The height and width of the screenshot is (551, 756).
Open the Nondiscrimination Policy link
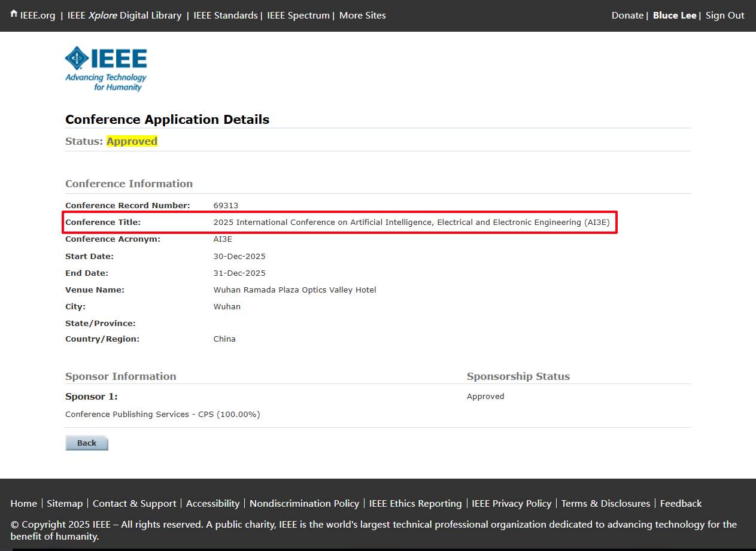(304, 504)
